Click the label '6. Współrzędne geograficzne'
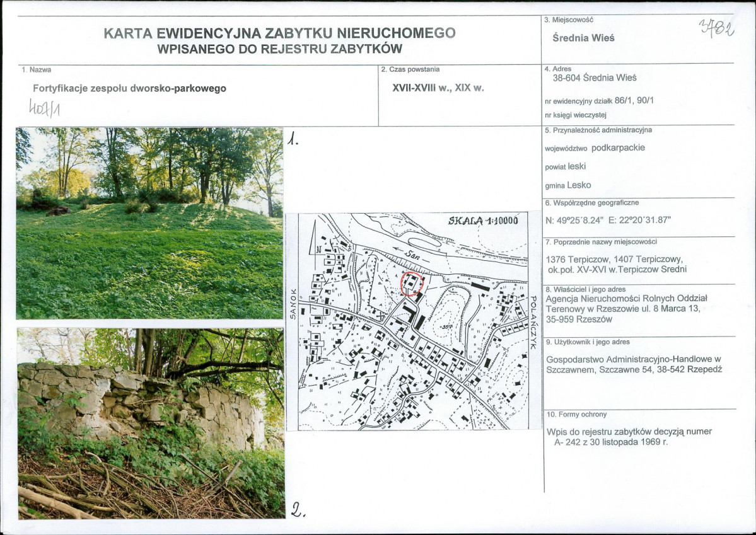 591,203
